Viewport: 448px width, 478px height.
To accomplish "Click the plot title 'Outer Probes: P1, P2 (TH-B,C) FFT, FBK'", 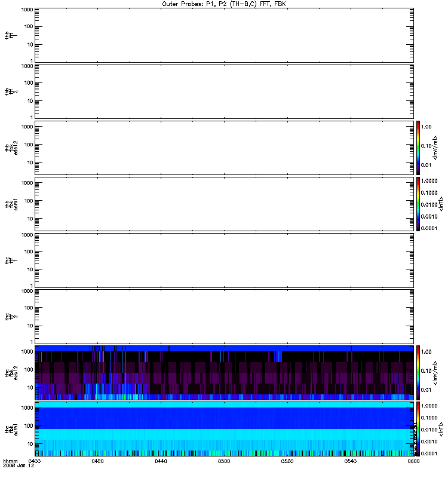I will (x=224, y=4).
